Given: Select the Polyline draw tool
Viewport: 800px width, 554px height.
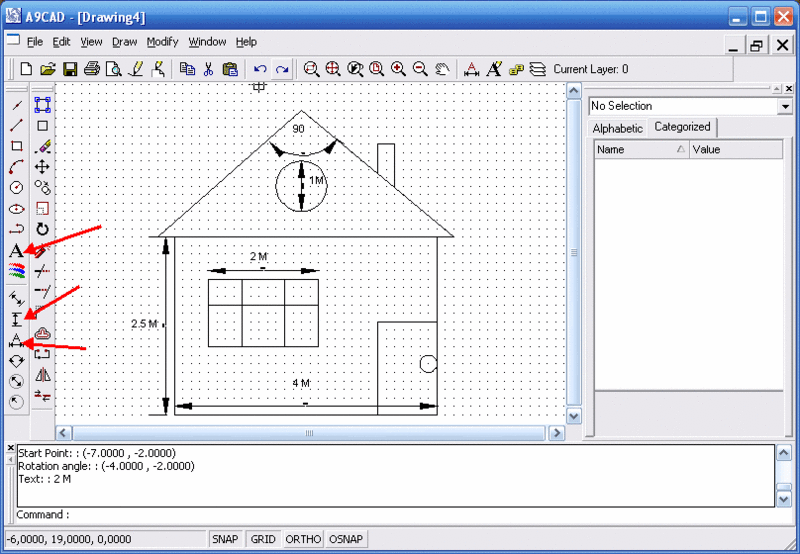Looking at the screenshot, I should coord(16,229).
